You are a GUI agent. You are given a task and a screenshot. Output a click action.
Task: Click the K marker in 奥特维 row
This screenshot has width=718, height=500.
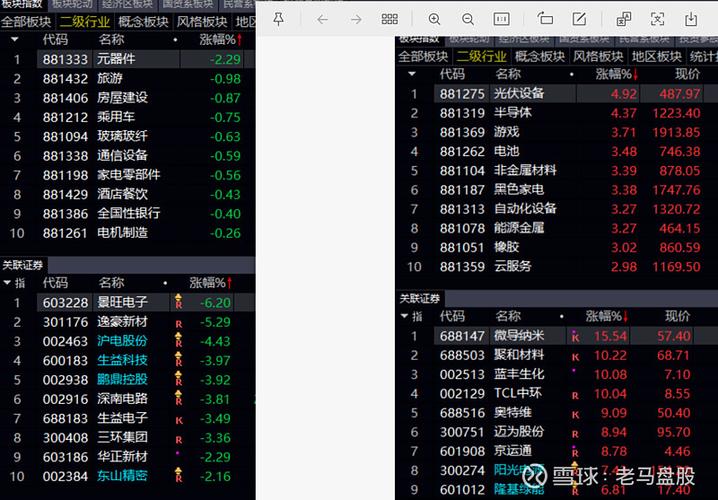575,415
